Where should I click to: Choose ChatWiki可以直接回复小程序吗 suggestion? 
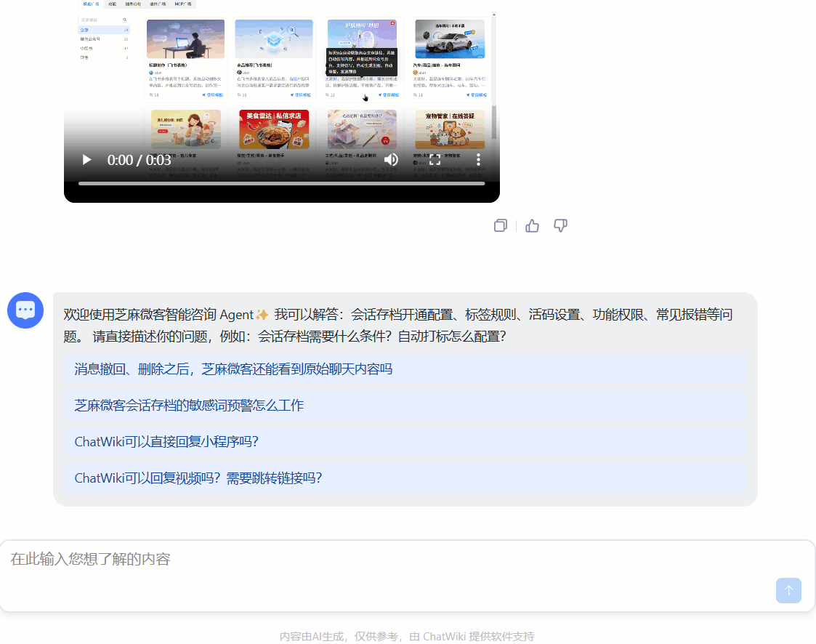click(405, 442)
